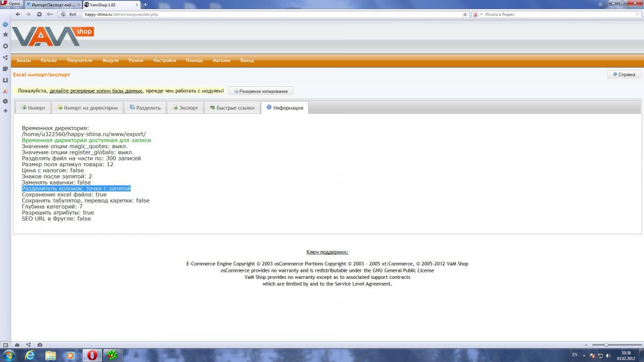Click inside the Яндекс search input field
This screenshot has width=644, height=362.
click(558, 14)
